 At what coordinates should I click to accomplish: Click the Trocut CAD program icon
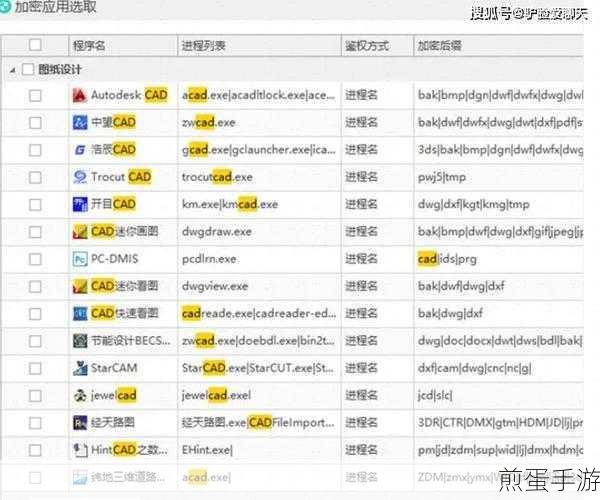point(80,177)
